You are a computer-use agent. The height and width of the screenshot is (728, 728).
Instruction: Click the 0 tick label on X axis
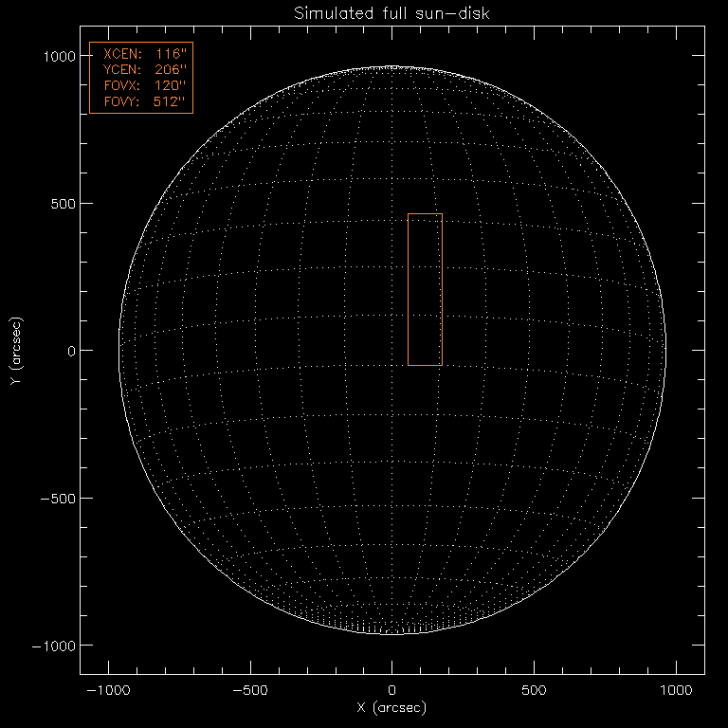click(391, 689)
